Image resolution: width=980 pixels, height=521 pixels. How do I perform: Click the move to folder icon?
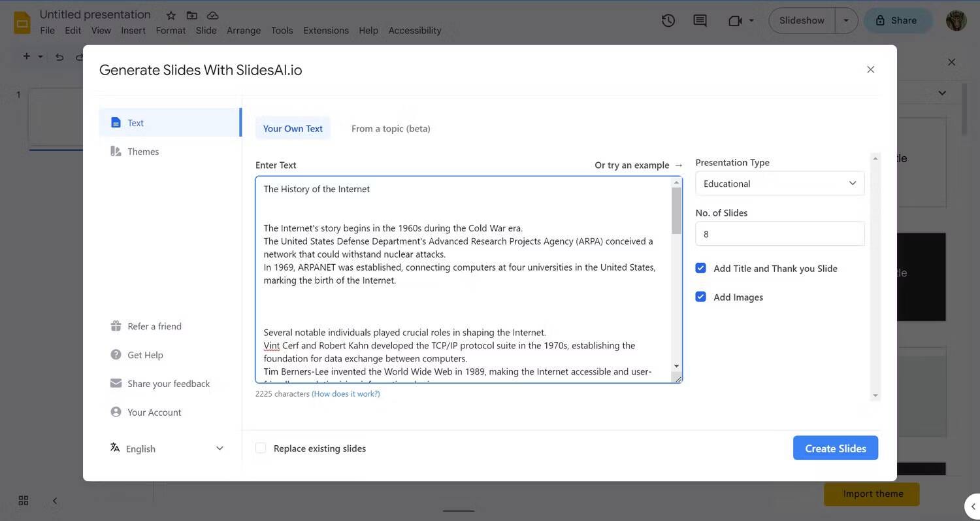[191, 15]
